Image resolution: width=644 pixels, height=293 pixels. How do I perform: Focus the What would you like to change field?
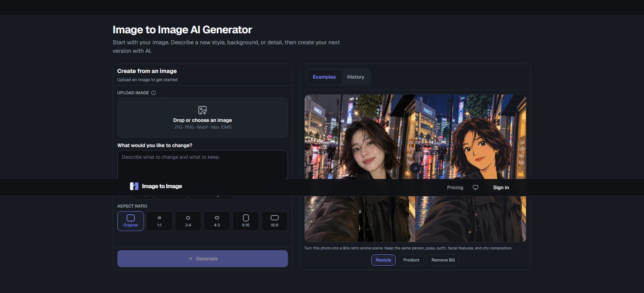tap(202, 165)
